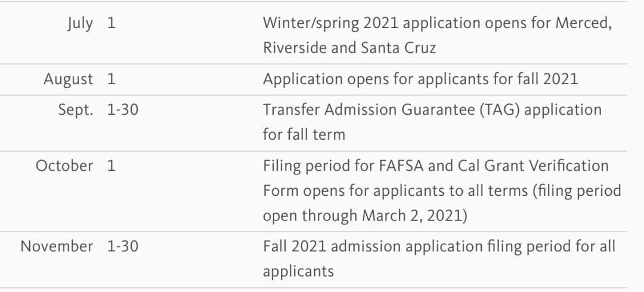Image resolution: width=644 pixels, height=292 pixels.
Task: Click the October month label
Action: click(x=64, y=165)
